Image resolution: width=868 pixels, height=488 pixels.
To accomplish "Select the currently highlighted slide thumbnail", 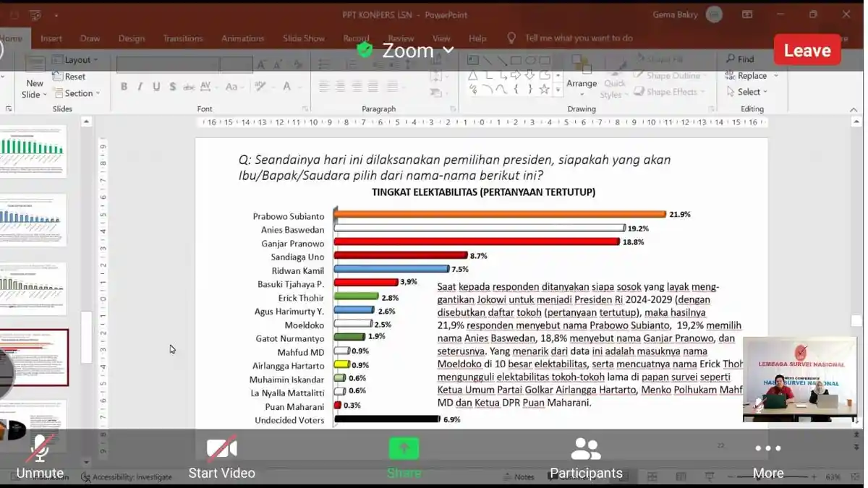I will coord(34,358).
